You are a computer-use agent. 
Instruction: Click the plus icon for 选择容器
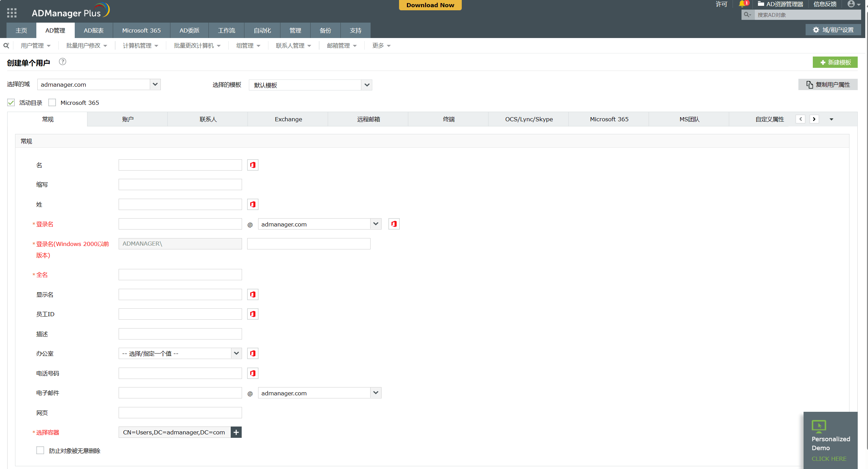tap(236, 432)
